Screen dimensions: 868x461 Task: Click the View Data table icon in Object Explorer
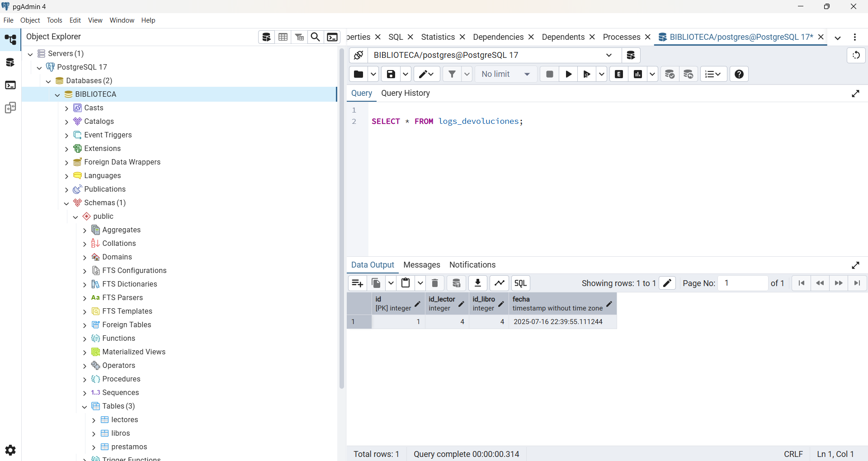283,37
